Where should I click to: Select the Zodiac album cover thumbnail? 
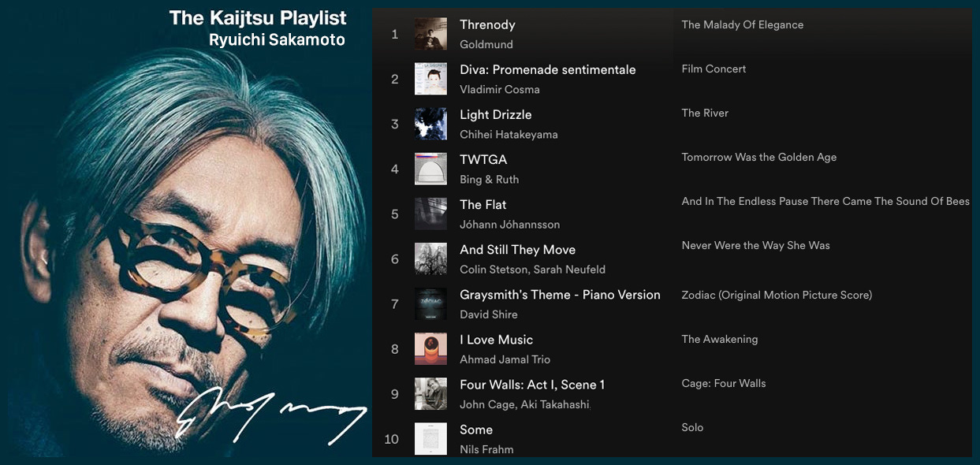[x=430, y=303]
